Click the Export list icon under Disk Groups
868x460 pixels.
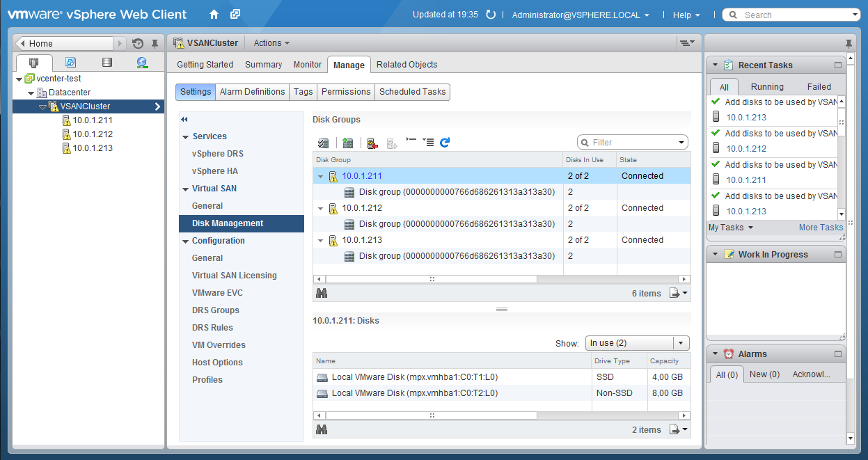[x=674, y=293]
